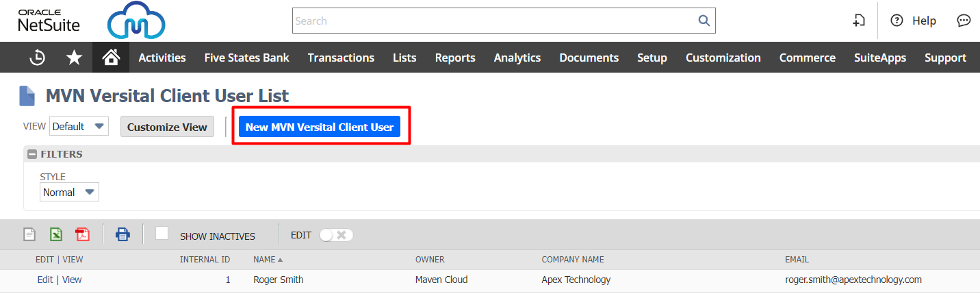Open the Style dropdown set to Normal
This screenshot has height=296, width=980.
tap(69, 193)
